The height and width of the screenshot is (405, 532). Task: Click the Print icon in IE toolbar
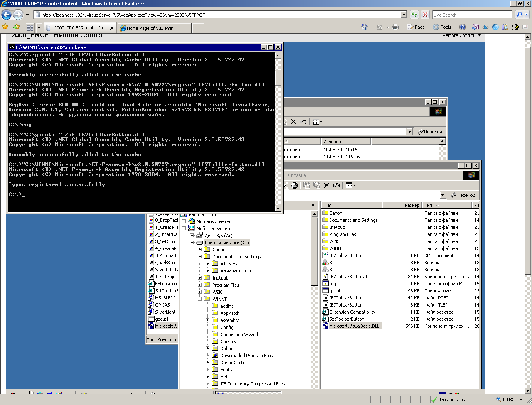click(x=395, y=27)
